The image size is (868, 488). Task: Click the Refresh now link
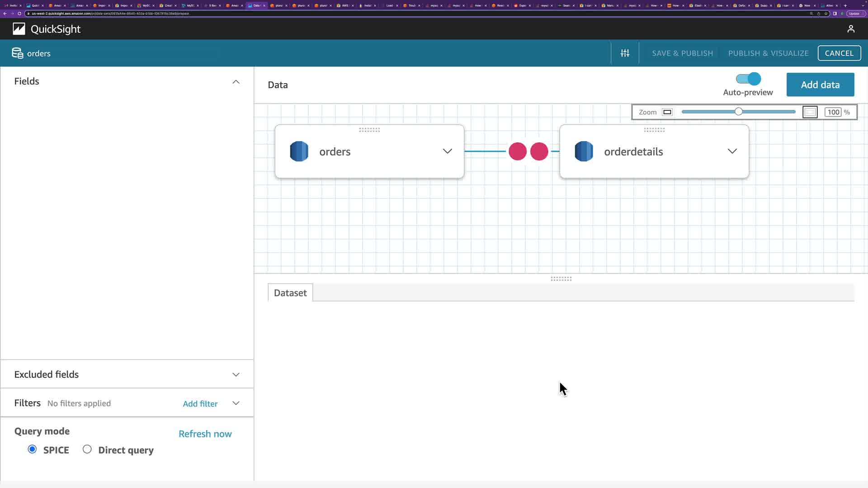(x=205, y=434)
